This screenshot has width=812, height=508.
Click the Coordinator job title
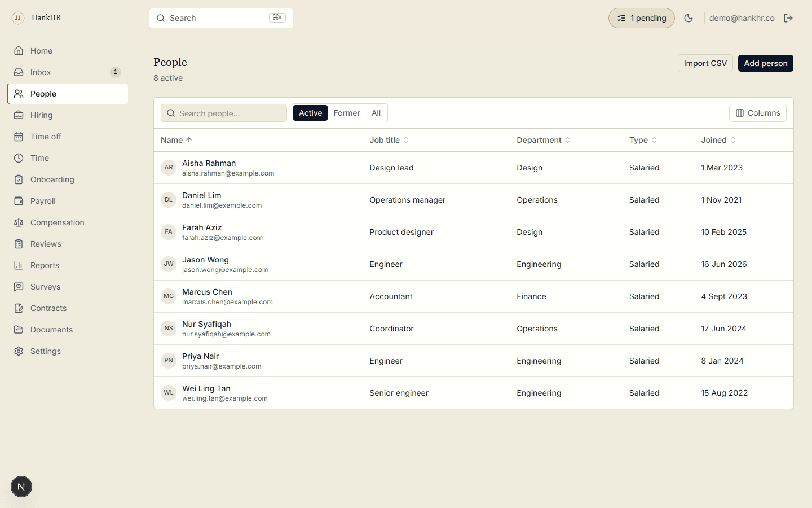coord(391,329)
